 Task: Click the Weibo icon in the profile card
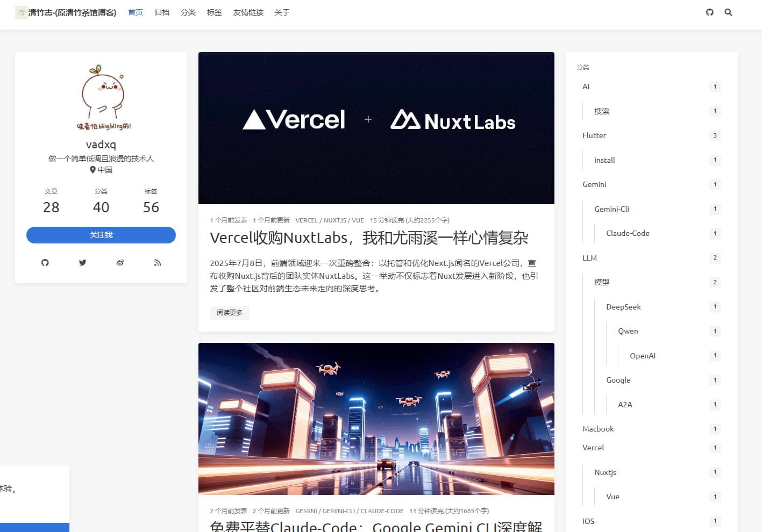pos(120,263)
